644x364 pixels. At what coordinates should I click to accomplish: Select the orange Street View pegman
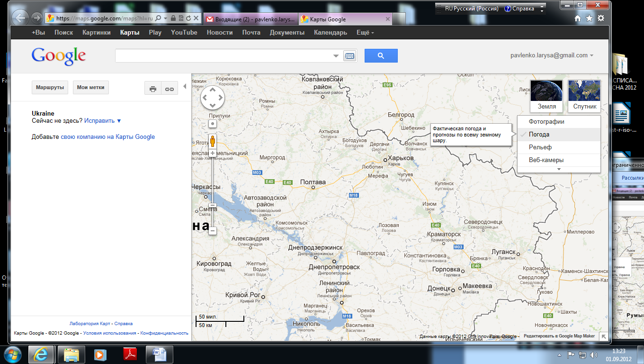[213, 141]
